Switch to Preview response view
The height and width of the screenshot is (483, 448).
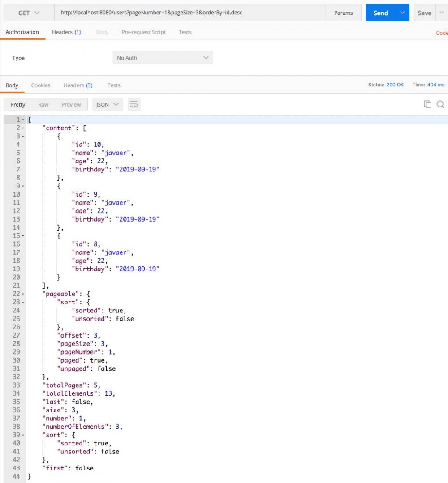click(x=71, y=104)
